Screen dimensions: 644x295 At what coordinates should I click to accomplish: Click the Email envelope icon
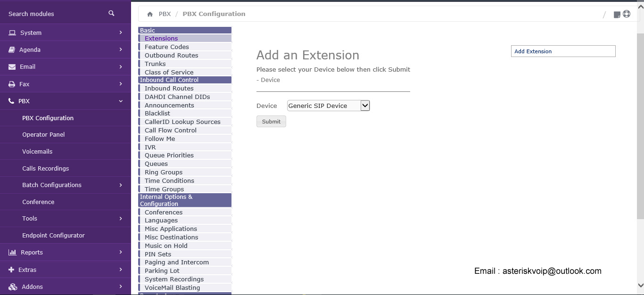pos(12,67)
